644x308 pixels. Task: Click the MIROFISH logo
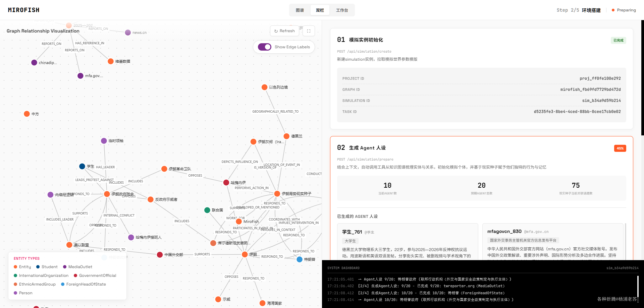[x=24, y=10]
